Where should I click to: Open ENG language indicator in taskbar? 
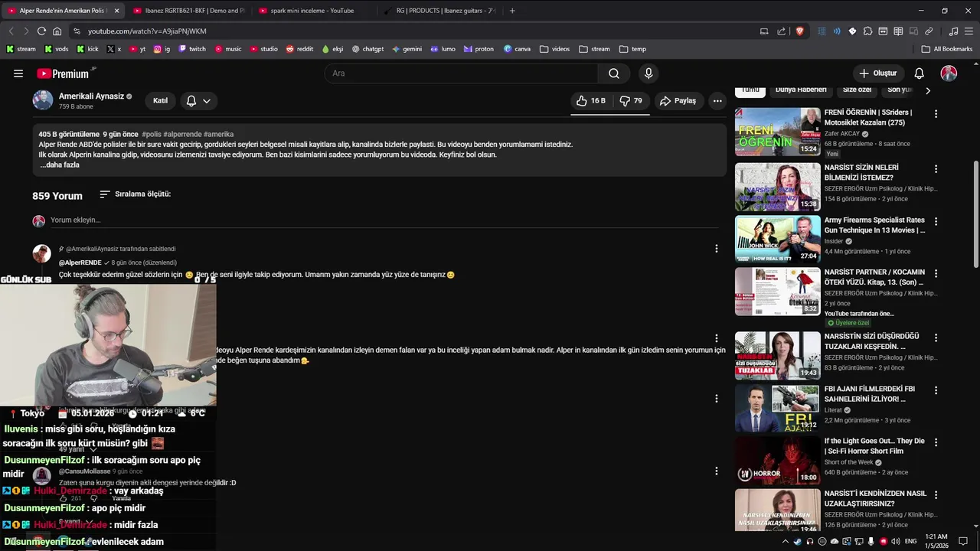pos(910,541)
